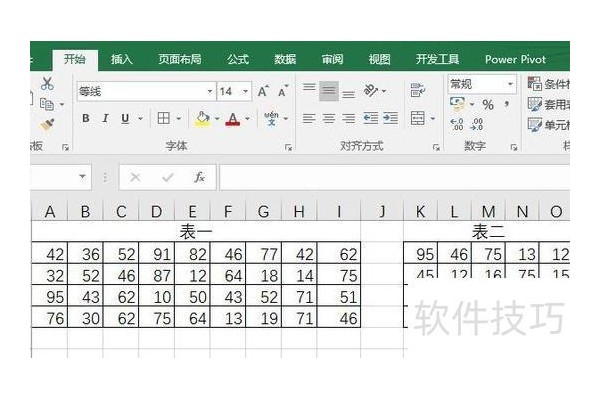This screenshot has height=400, width=600.
Task: Apply yellow fill color bucket
Action: click(x=203, y=119)
